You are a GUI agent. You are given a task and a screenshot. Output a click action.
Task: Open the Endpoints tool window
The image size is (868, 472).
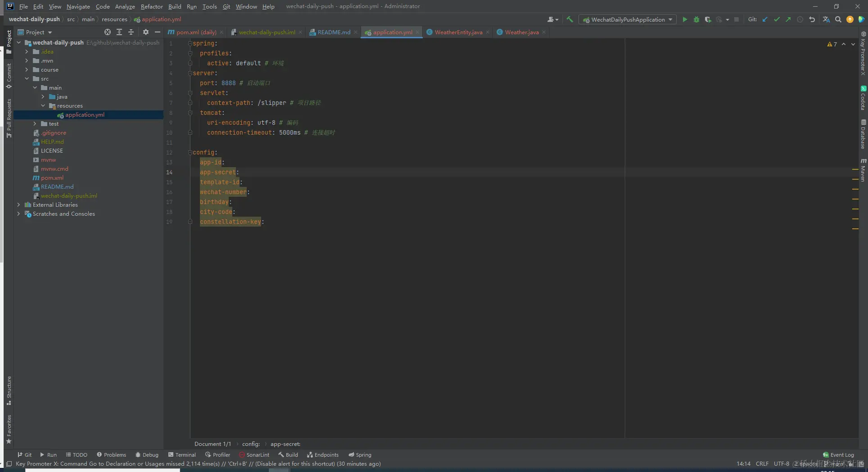[x=323, y=455]
